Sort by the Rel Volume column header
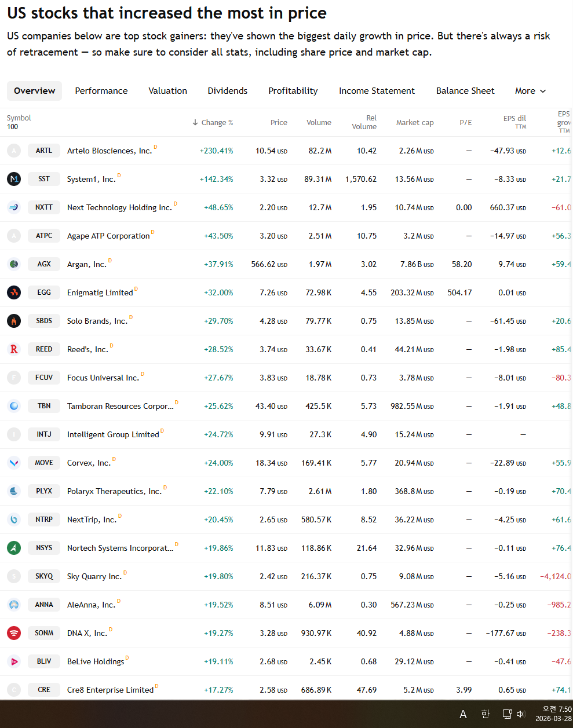This screenshot has height=728, width=573. coord(364,122)
